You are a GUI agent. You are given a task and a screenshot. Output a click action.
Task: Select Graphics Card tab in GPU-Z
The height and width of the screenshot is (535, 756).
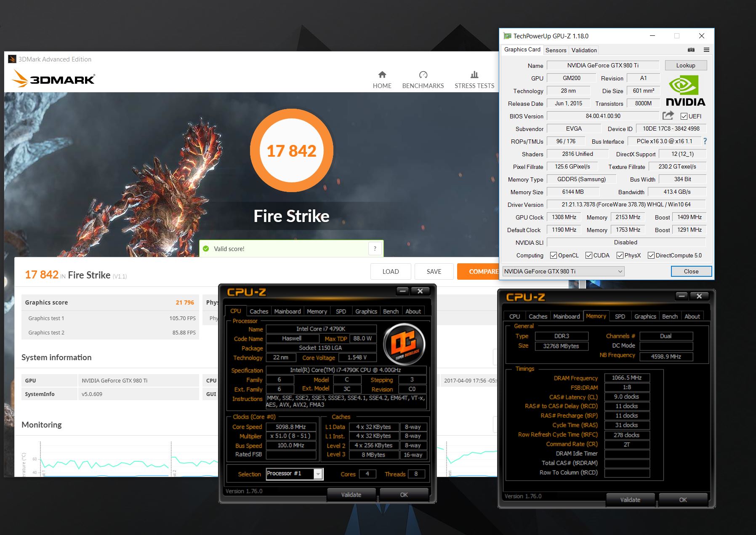pyautogui.click(x=522, y=49)
